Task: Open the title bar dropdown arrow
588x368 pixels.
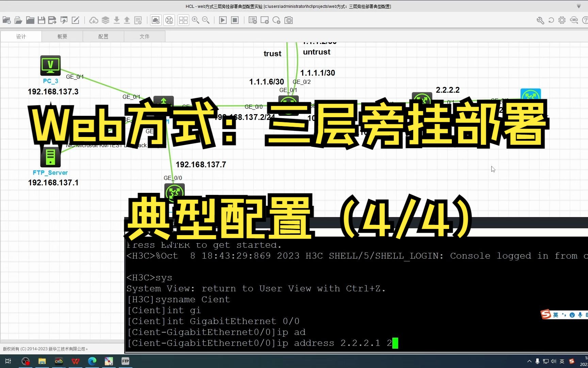Action: [x=578, y=6]
